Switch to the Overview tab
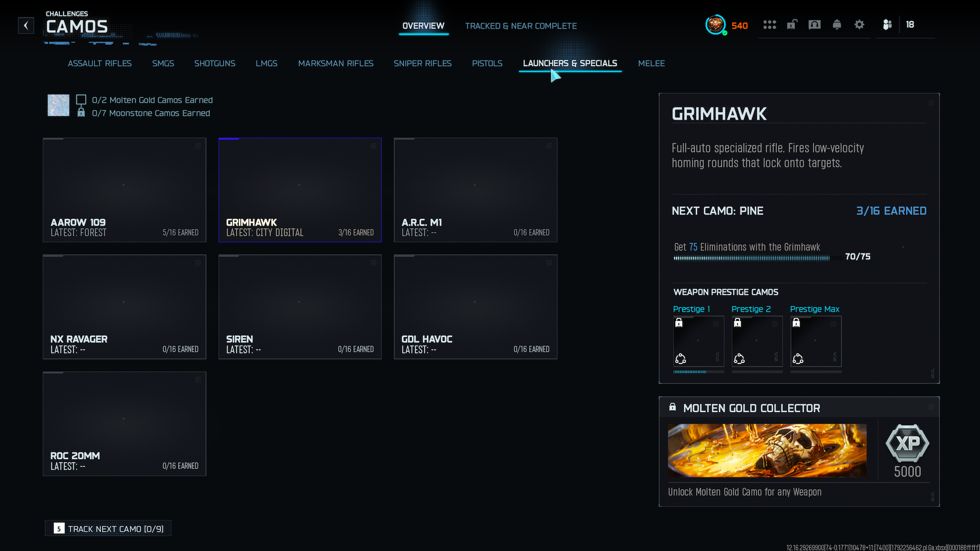Image resolution: width=980 pixels, height=551 pixels. tap(423, 26)
